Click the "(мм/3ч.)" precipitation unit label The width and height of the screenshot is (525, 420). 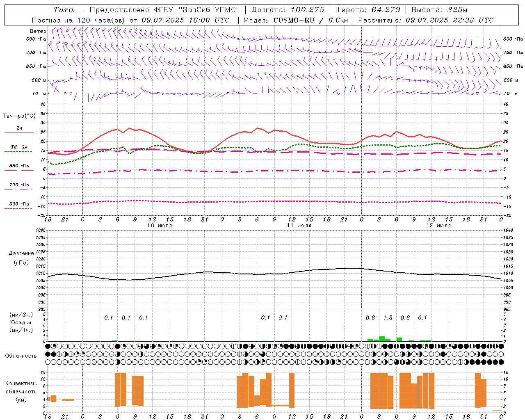(21, 315)
